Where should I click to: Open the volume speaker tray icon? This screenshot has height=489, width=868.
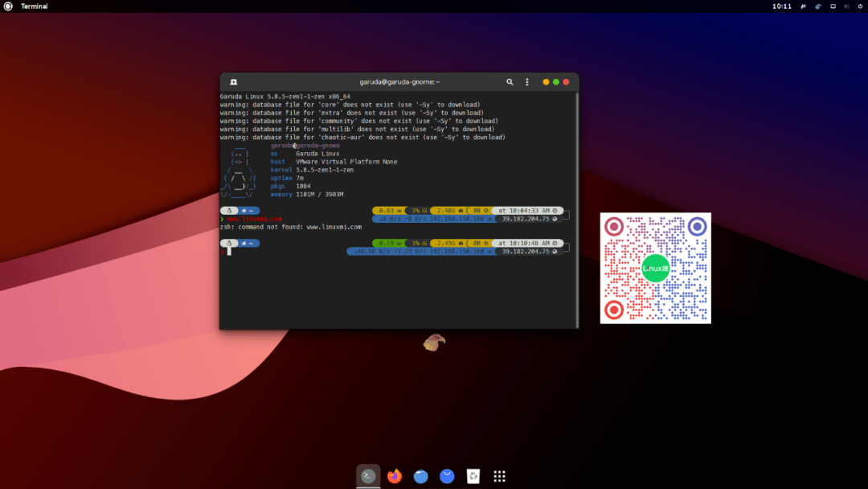tap(846, 6)
